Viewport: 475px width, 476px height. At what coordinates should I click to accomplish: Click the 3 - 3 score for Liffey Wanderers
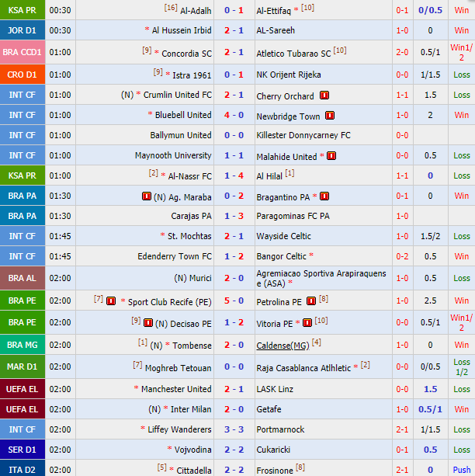(234, 429)
